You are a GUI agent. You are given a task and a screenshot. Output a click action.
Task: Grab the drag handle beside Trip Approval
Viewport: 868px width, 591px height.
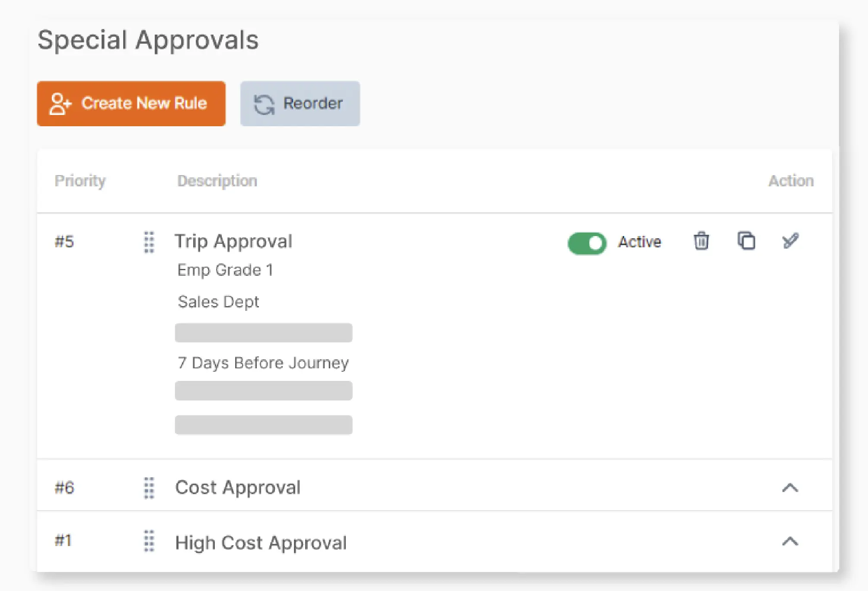point(149,242)
